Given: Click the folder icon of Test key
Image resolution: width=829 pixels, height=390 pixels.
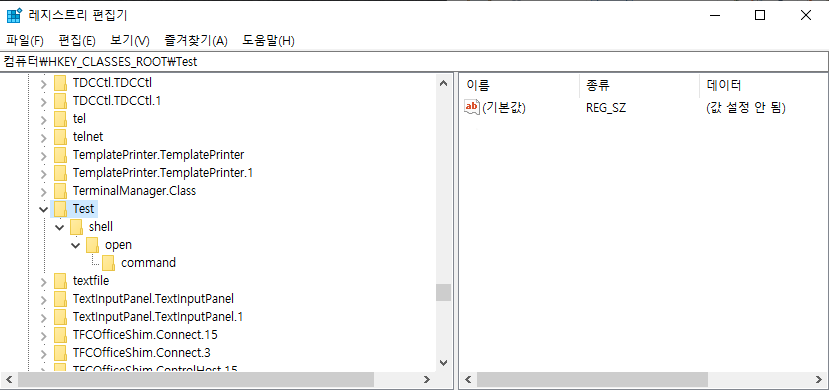Looking at the screenshot, I should [61, 209].
